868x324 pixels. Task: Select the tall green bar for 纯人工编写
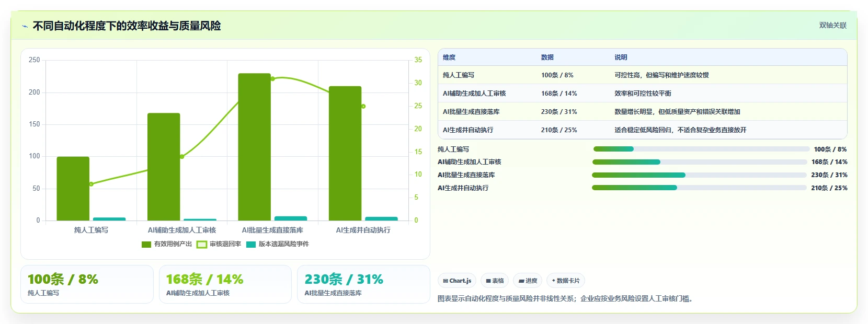73,189
